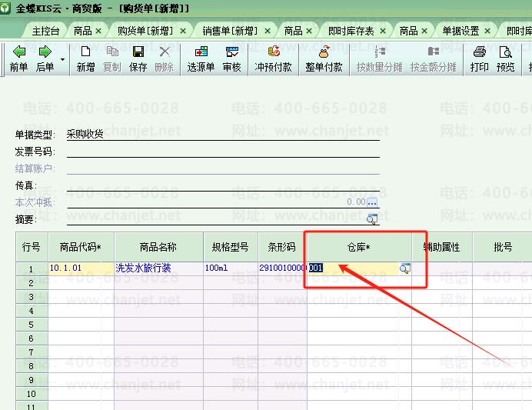The height and width of the screenshot is (410, 532).
Task: Click the 审核 audit toolbar icon
Action: pyautogui.click(x=231, y=58)
